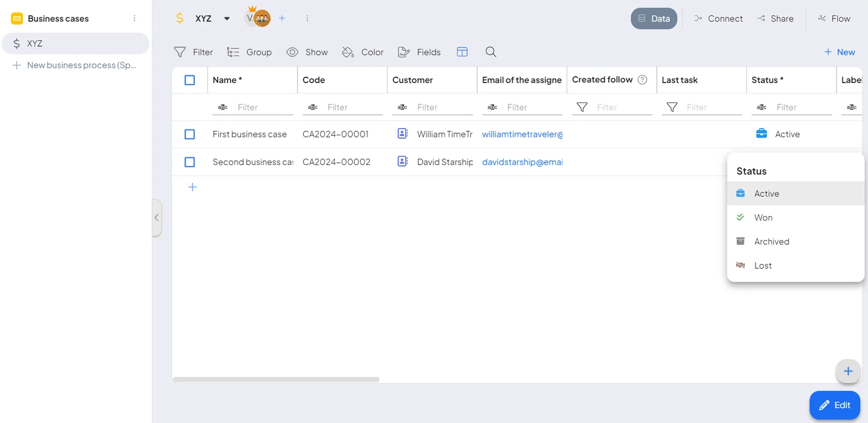Select code CA2024-00002 cell
The width and height of the screenshot is (868, 423).
(x=336, y=162)
